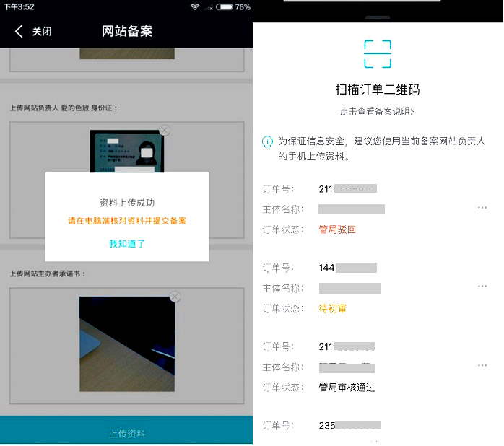Open more options for the 管局审核通过 order

click(x=482, y=366)
